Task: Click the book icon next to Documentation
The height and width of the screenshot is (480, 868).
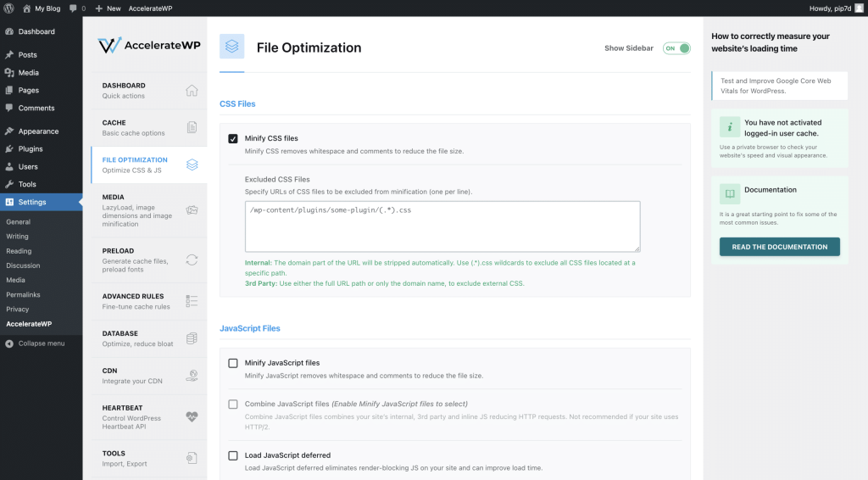Action: click(x=730, y=193)
